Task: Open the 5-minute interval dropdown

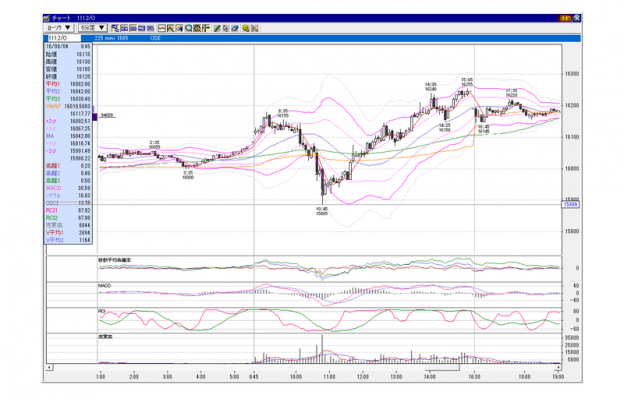Action: tap(92, 28)
